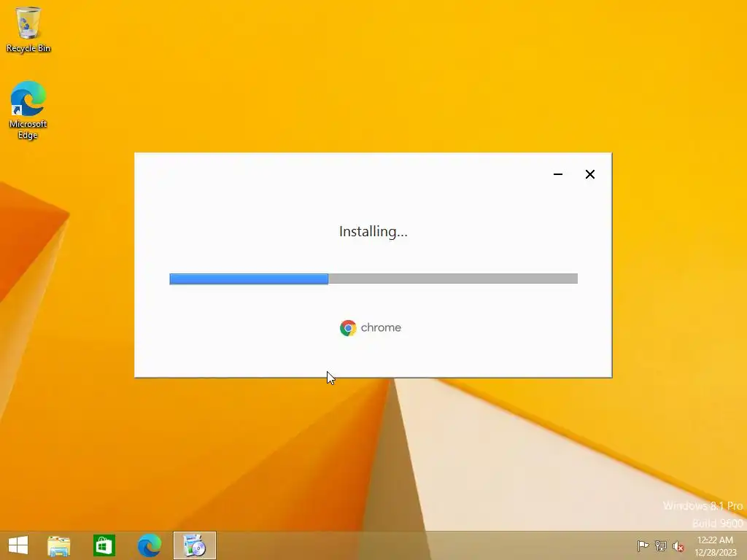
Task: Launch File Explorer from the taskbar
Action: pos(59,545)
